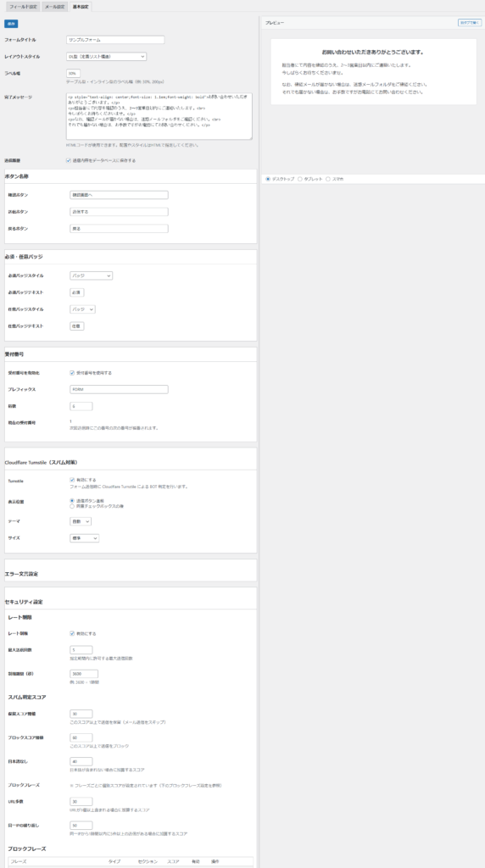Open the テーマ dropdown set to 自動
Image resolution: width=485 pixels, height=868 pixels.
tap(81, 521)
